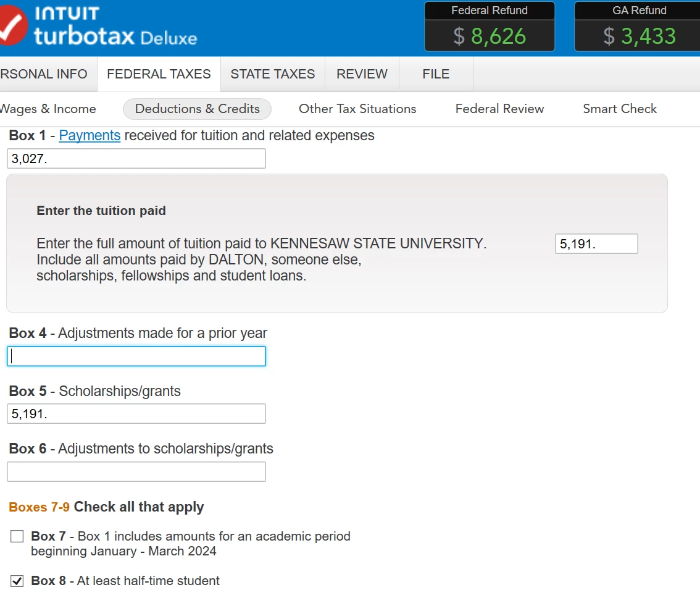The image size is (700, 590).
Task: Open the Smart Check section
Action: 620,109
